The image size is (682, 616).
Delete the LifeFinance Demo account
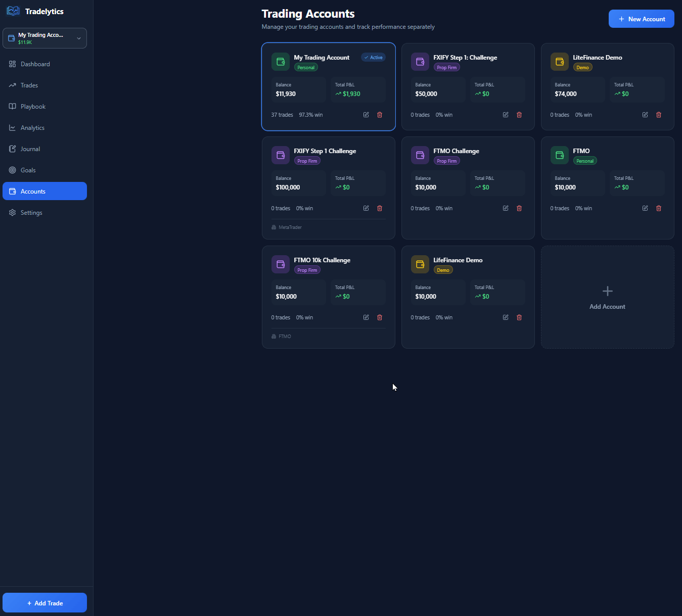(519, 317)
